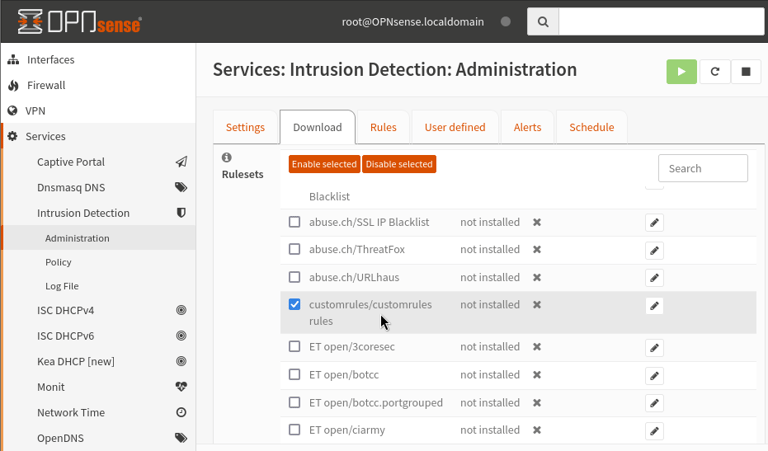Screen dimensions: 768x451
Task: Click the search magnifier icon in header
Action: coord(543,21)
